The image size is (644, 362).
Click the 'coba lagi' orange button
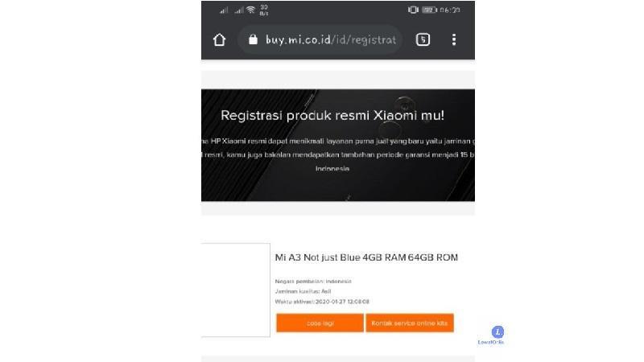[x=320, y=323]
